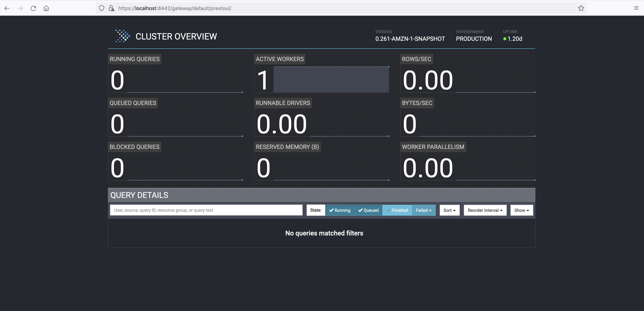Open the Sort dropdown
Image resolution: width=644 pixels, height=311 pixels.
[449, 210]
